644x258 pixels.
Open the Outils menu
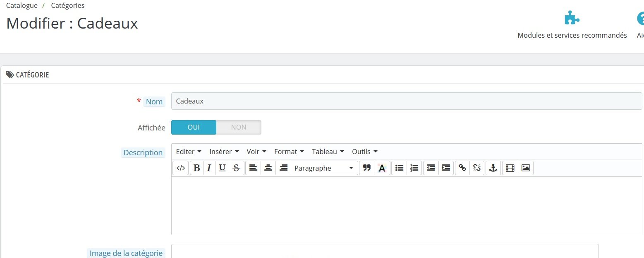click(364, 152)
